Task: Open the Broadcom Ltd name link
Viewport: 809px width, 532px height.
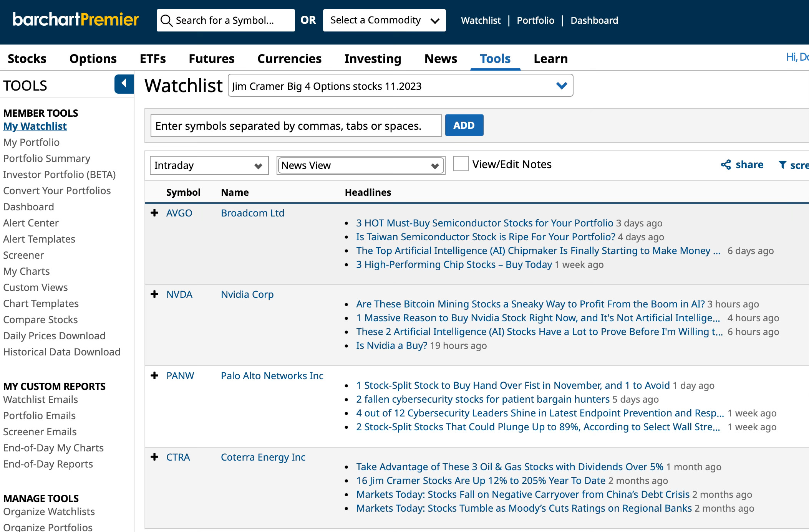Action: (x=252, y=213)
